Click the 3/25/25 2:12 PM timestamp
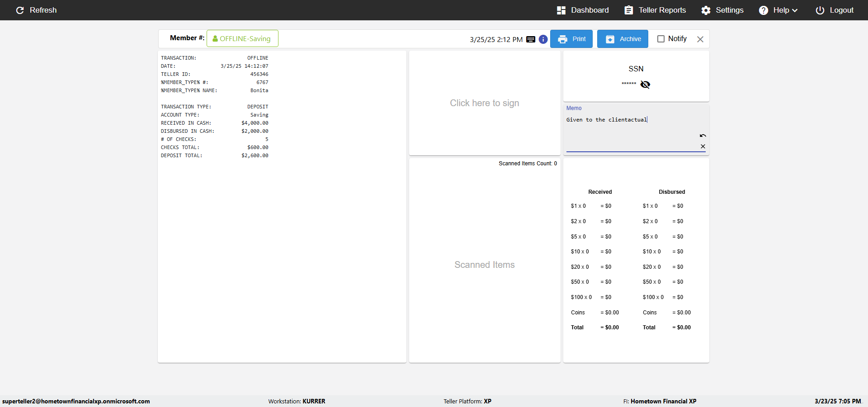868x407 pixels. tap(496, 39)
